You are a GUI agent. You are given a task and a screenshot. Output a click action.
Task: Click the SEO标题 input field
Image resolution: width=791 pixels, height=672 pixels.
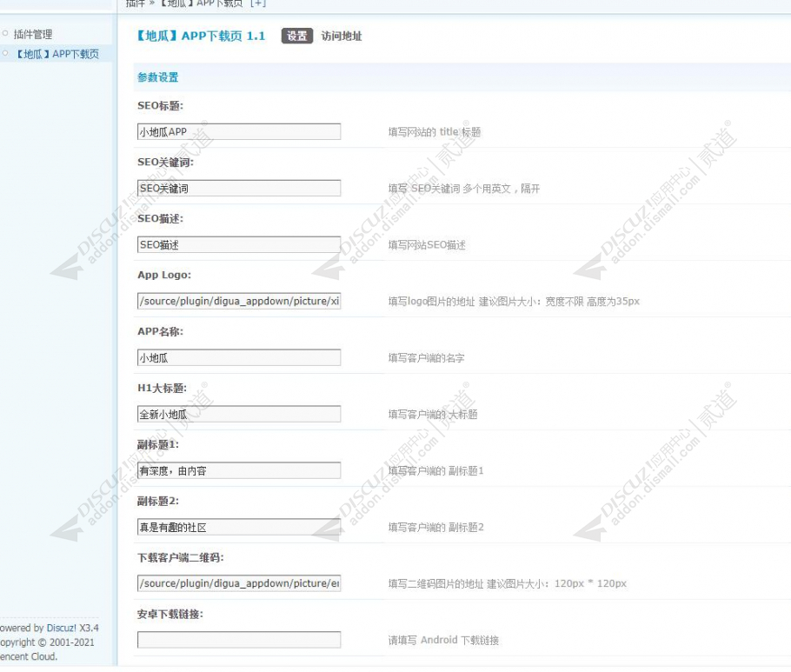(x=239, y=131)
